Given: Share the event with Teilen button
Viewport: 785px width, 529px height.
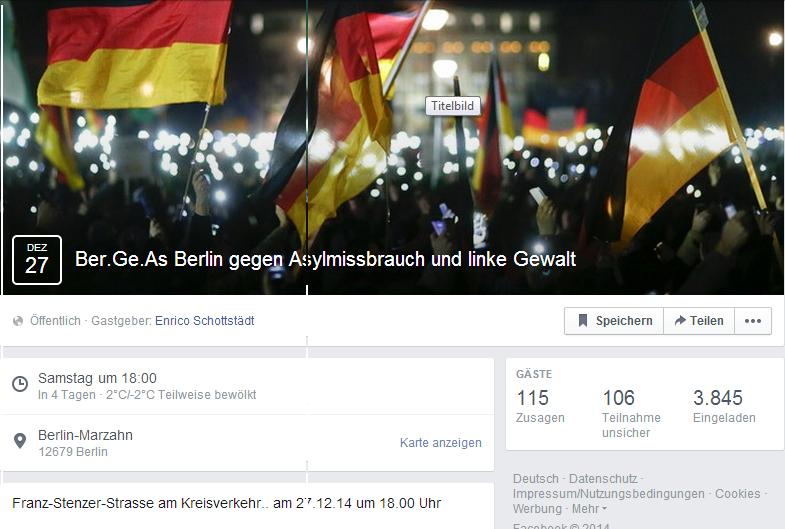Looking at the screenshot, I should 699,321.
